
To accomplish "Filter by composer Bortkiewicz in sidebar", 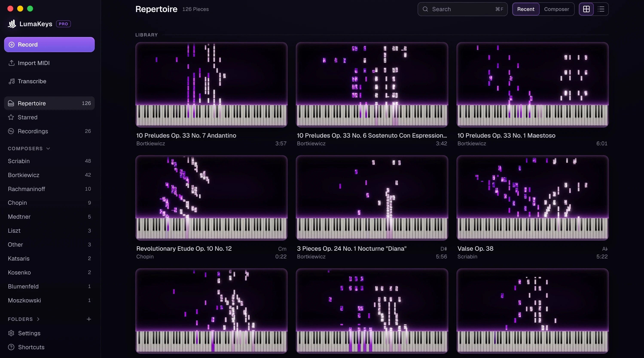I will (x=49, y=175).
